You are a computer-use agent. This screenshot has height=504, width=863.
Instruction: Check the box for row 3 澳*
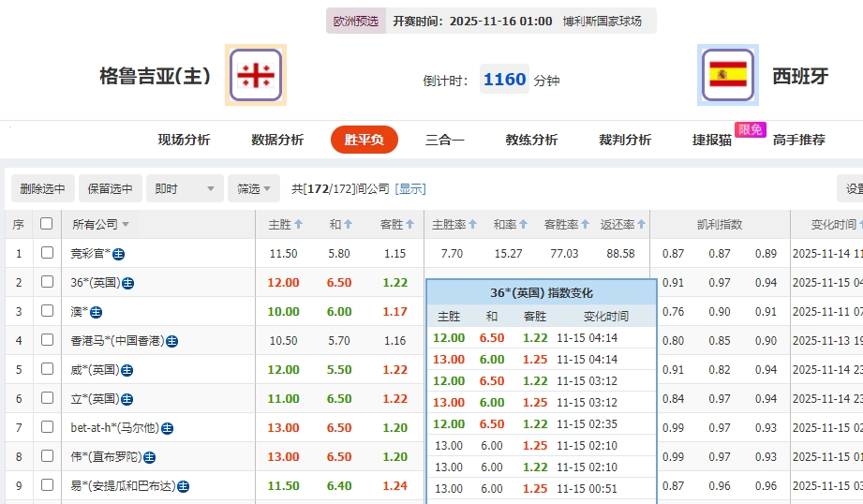pos(48,311)
